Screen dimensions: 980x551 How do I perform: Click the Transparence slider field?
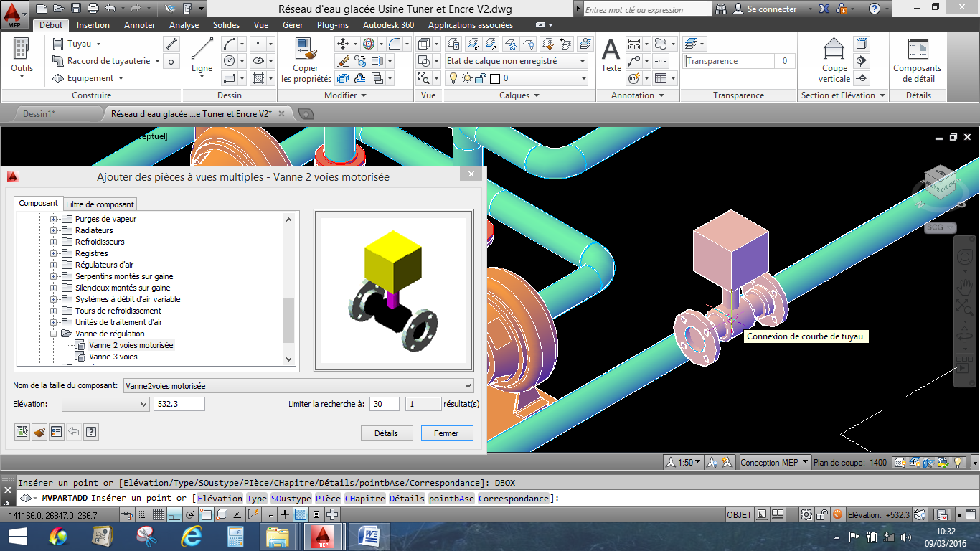coord(728,61)
